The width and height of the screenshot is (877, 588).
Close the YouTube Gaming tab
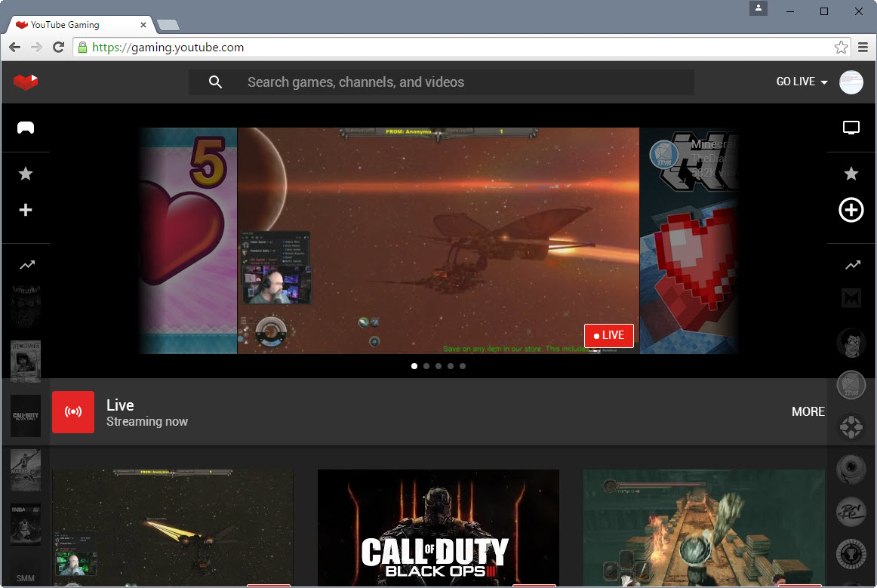pyautogui.click(x=143, y=25)
